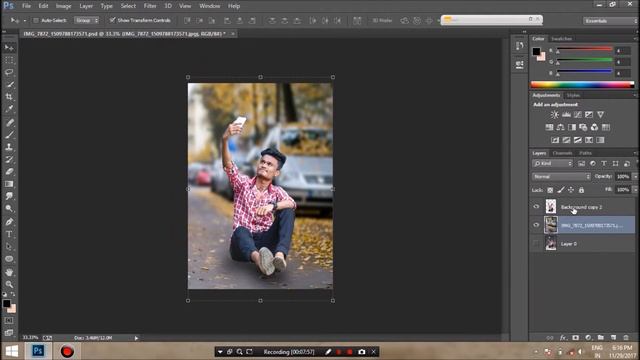Toggle lock transparent pixels

coord(550,190)
